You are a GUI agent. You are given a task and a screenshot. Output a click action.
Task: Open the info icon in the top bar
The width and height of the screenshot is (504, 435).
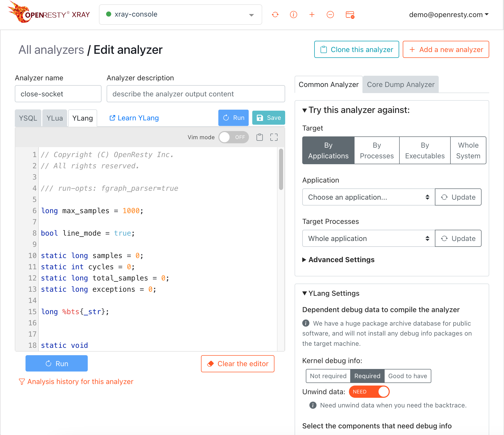click(x=294, y=15)
